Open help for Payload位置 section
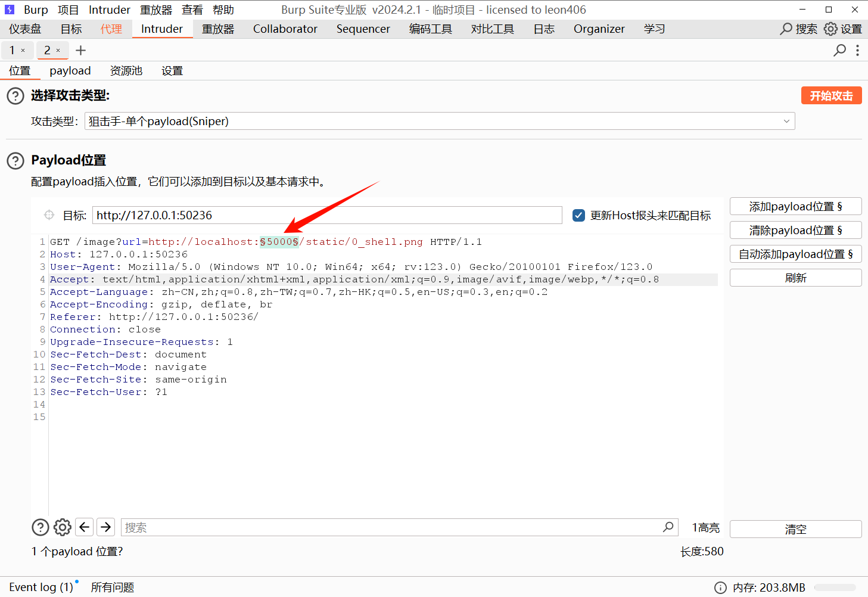This screenshot has width=868, height=597. click(x=15, y=160)
